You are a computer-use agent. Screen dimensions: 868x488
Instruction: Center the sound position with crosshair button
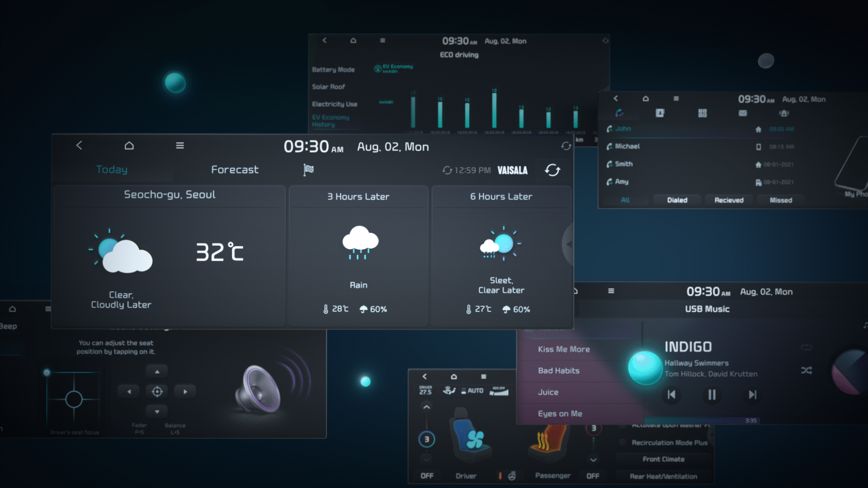[x=157, y=391]
